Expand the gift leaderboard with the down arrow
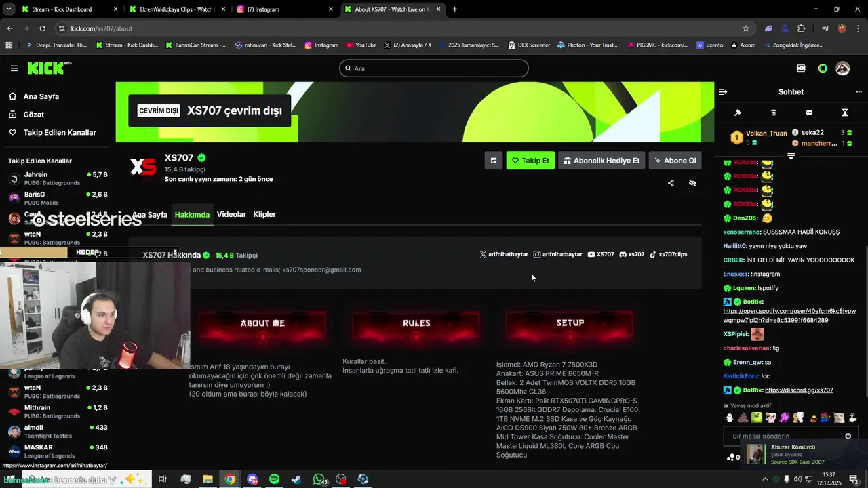 click(791, 156)
